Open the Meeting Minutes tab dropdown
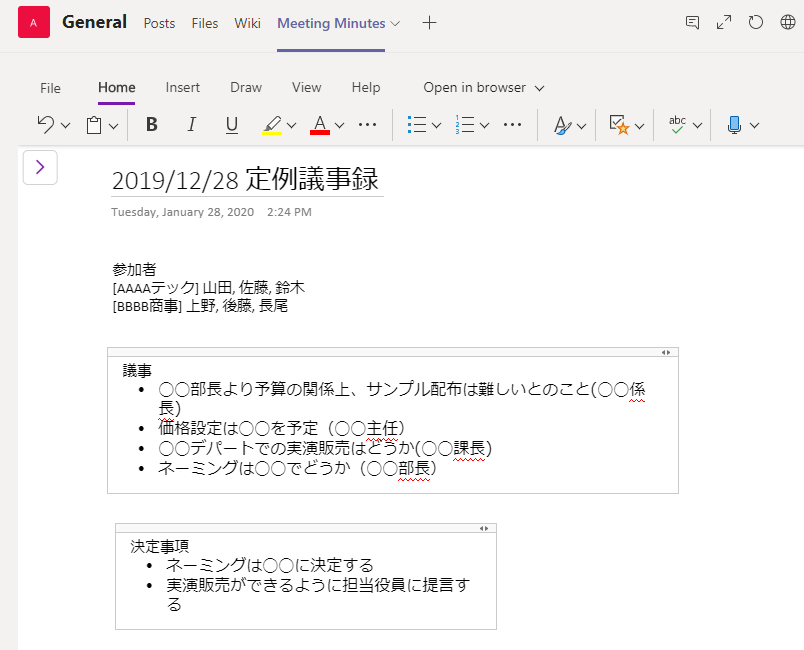Viewport: 804px width, 650px height. (395, 23)
